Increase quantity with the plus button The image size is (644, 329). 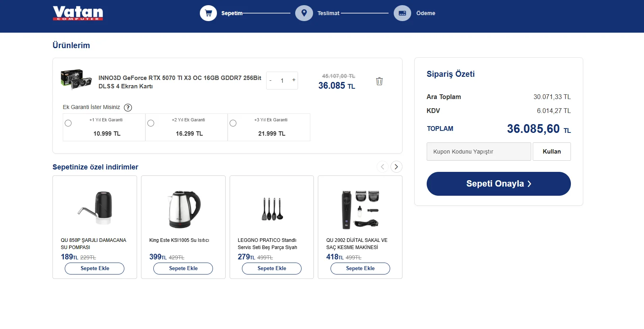294,80
